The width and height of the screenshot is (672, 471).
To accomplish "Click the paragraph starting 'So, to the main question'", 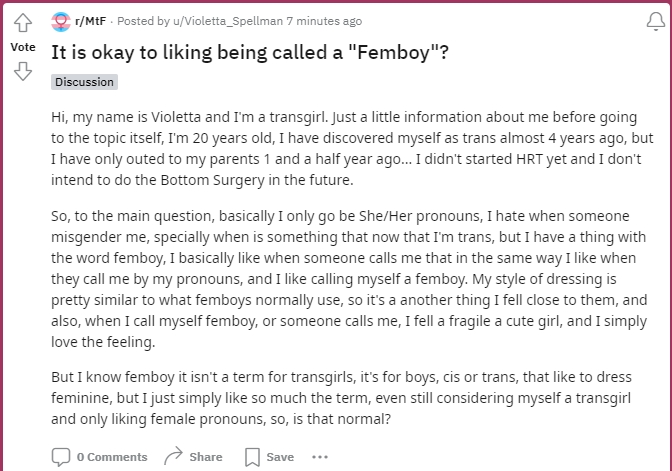I will [349, 279].
